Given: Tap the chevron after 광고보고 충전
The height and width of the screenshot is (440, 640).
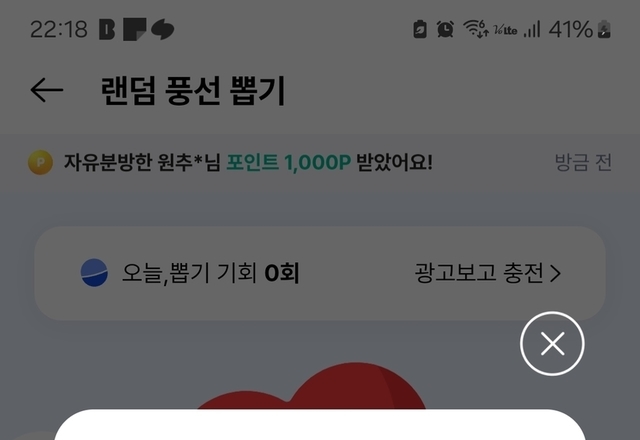Looking at the screenshot, I should point(556,273).
